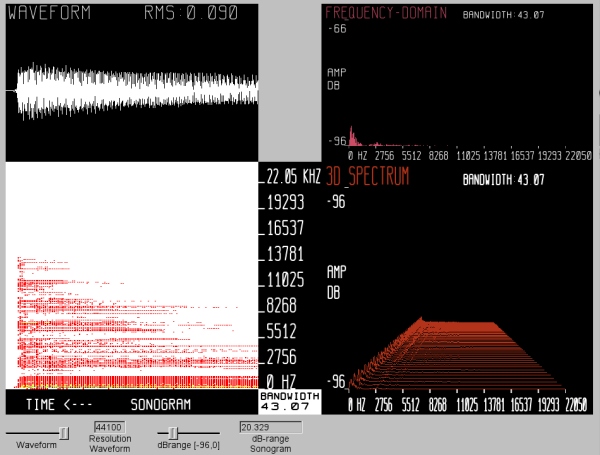Click the Waveform slider caption
Screen dimensions: 600x455
pyautogui.click(x=36, y=445)
